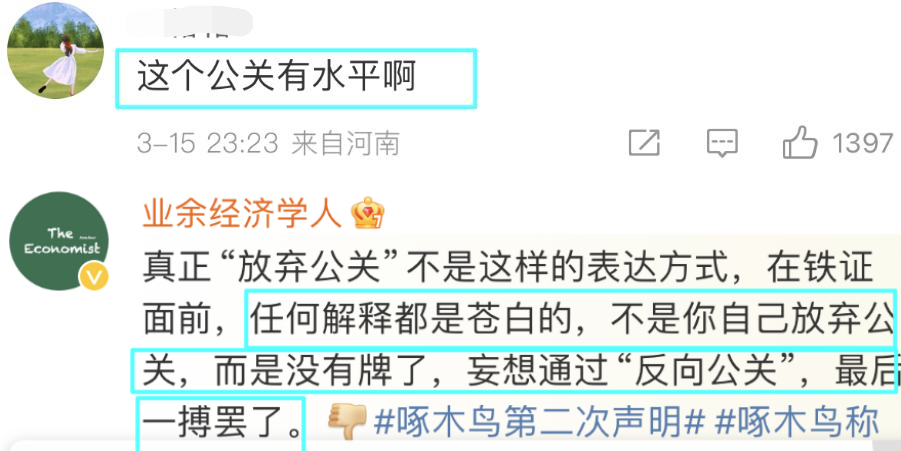
Task: Open The Economist green avatar profile
Action: 59,240
